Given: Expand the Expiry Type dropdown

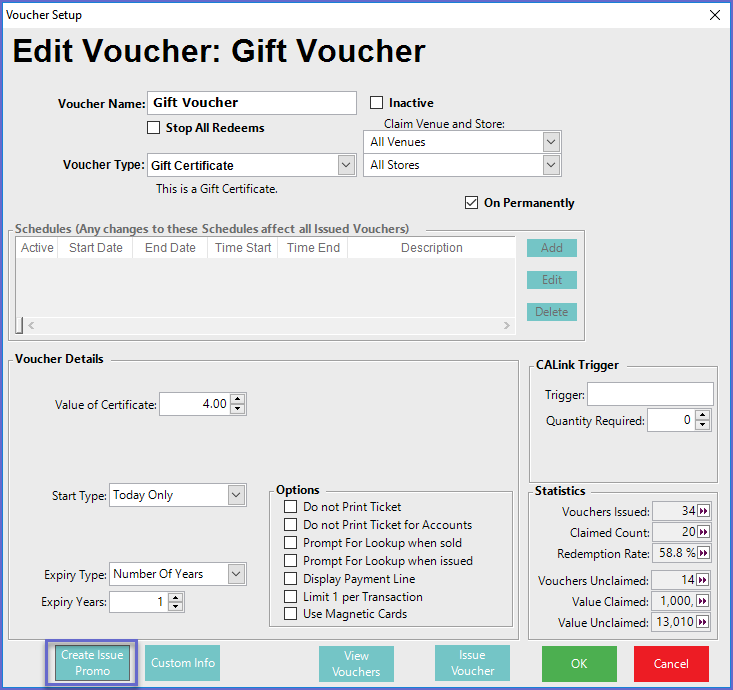Looking at the screenshot, I should click(x=236, y=574).
